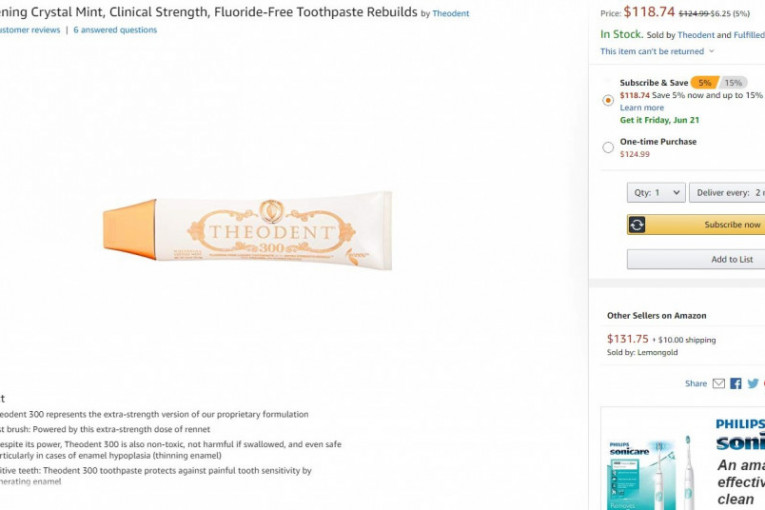Share the product via email icon
Viewport: 765px width, 510px height.
tap(718, 384)
